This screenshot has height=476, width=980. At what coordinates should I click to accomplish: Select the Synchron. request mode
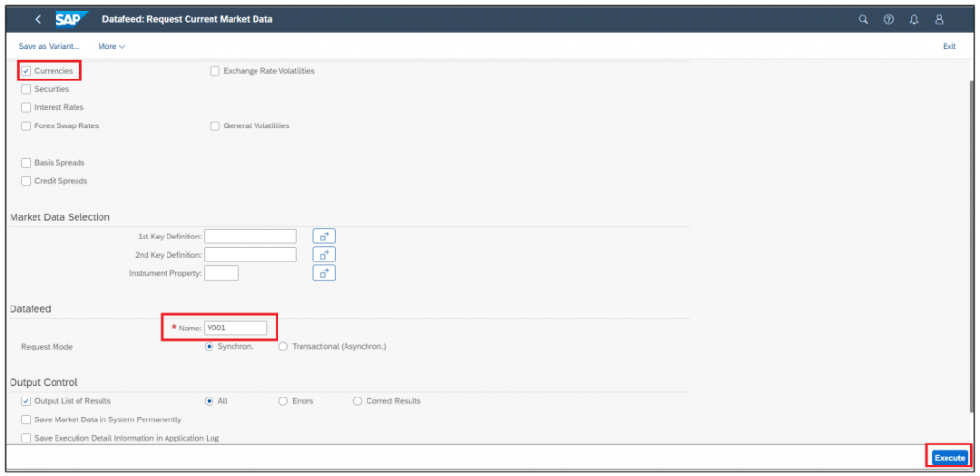click(210, 346)
